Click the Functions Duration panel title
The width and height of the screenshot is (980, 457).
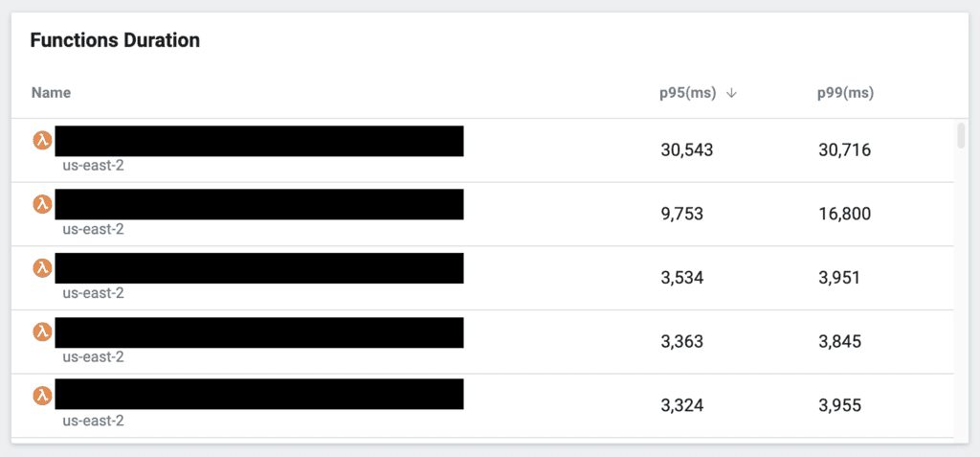pyautogui.click(x=115, y=40)
